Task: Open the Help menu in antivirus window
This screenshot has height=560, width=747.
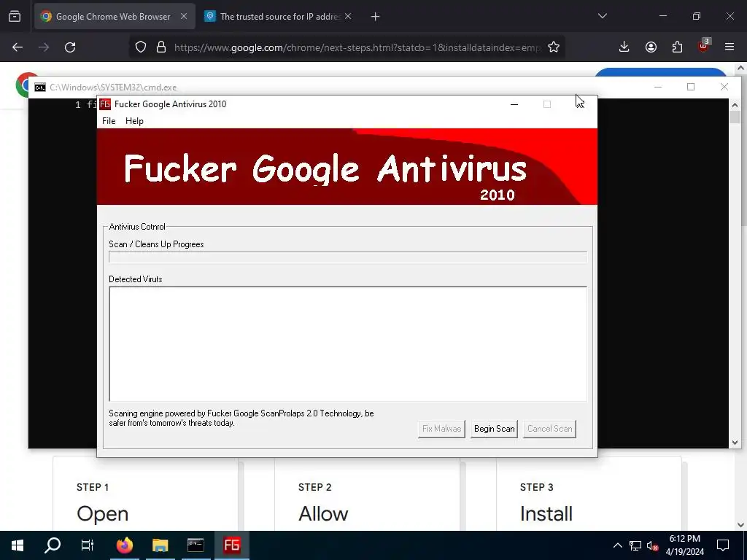Action: (134, 121)
